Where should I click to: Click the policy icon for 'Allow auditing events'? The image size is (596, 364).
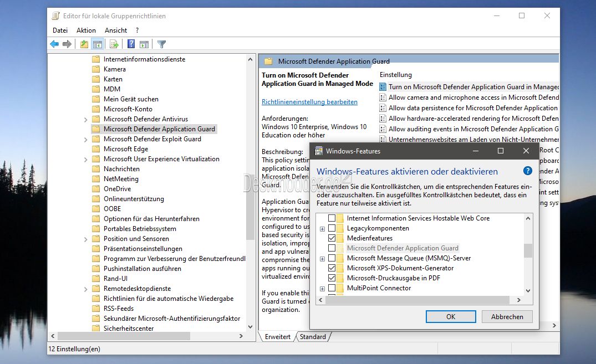(x=383, y=129)
